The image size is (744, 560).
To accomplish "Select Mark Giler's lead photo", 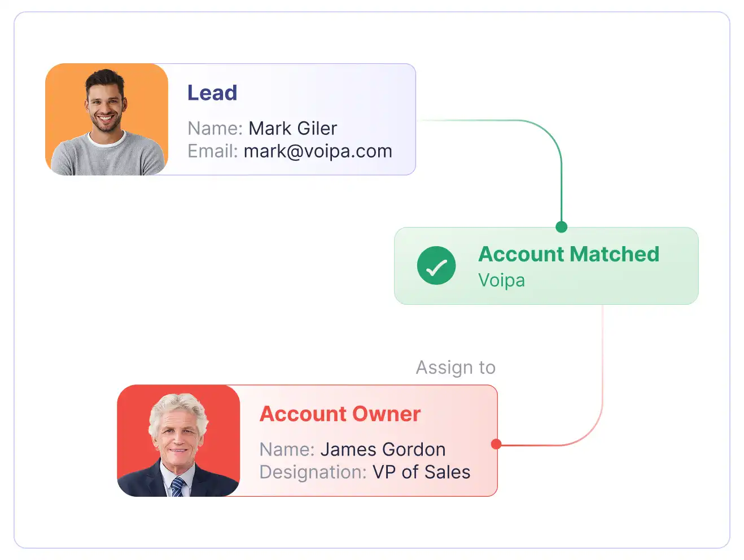I will (x=107, y=119).
